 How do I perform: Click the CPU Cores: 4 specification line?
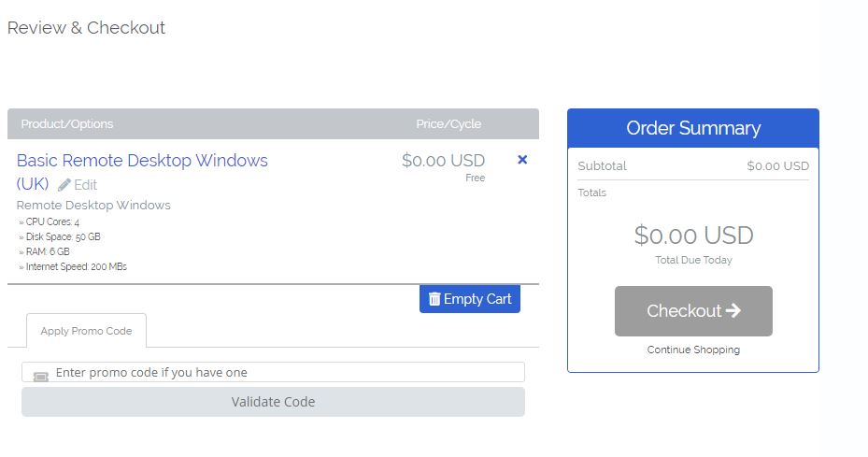[x=51, y=222]
